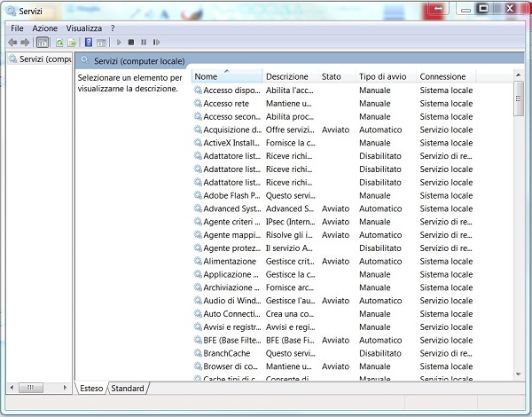This screenshot has height=417, width=532.
Task: Open the File menu
Action: click(17, 28)
